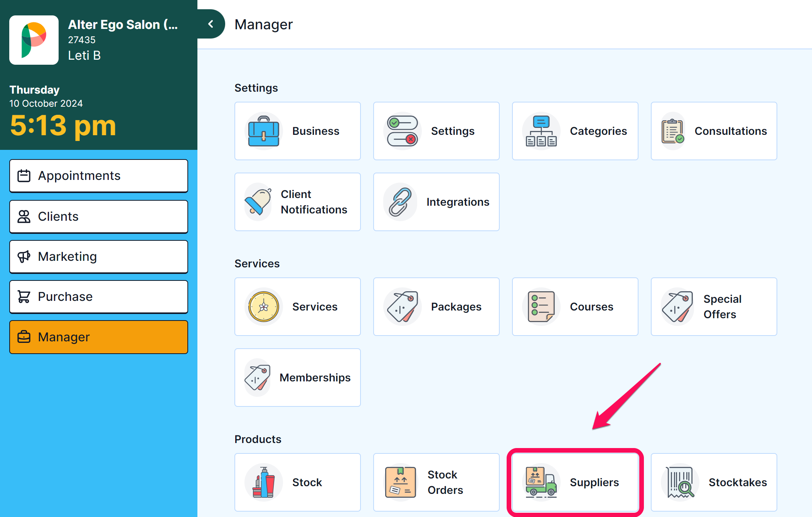This screenshot has width=812, height=517.
Task: Open the Clients menu item
Action: [99, 217]
